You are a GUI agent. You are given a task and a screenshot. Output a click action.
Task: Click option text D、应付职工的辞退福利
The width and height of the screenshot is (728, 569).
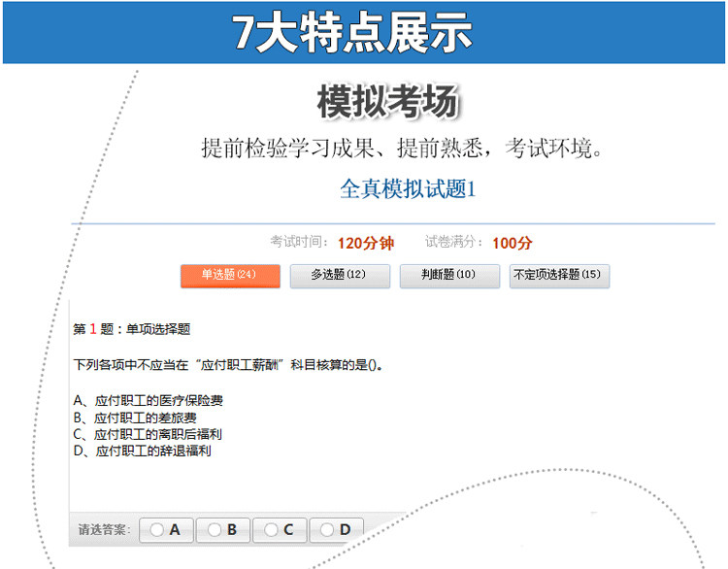(142, 451)
